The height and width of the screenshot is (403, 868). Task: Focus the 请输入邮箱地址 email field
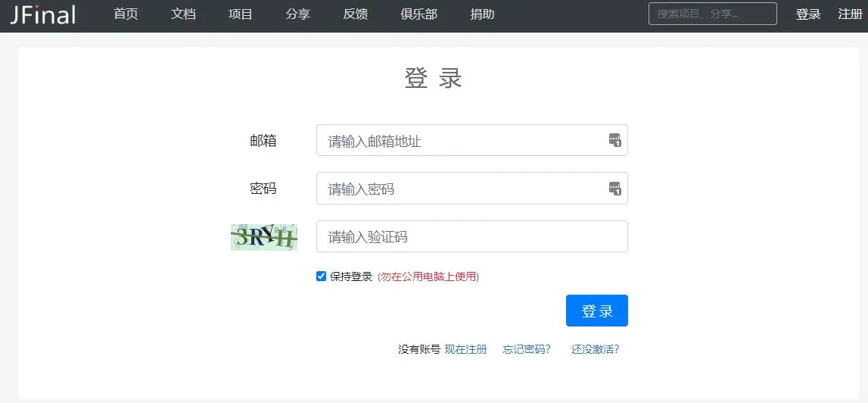tap(471, 140)
